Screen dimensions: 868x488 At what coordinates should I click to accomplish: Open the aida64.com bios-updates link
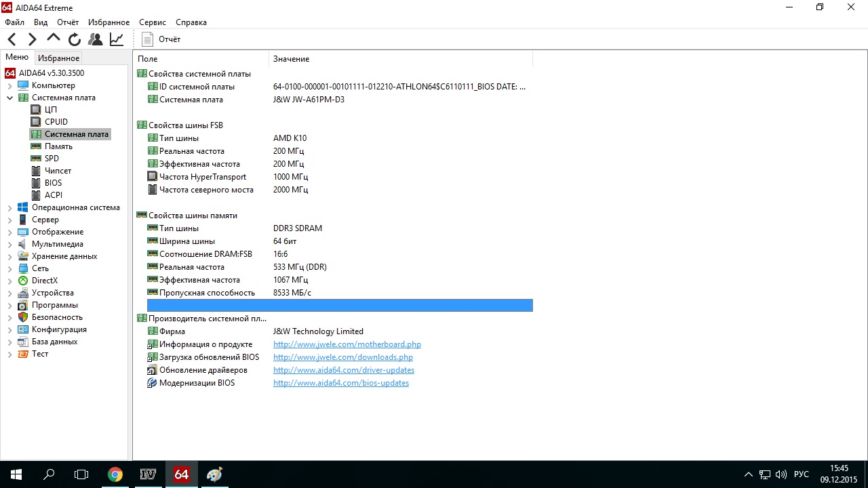340,383
